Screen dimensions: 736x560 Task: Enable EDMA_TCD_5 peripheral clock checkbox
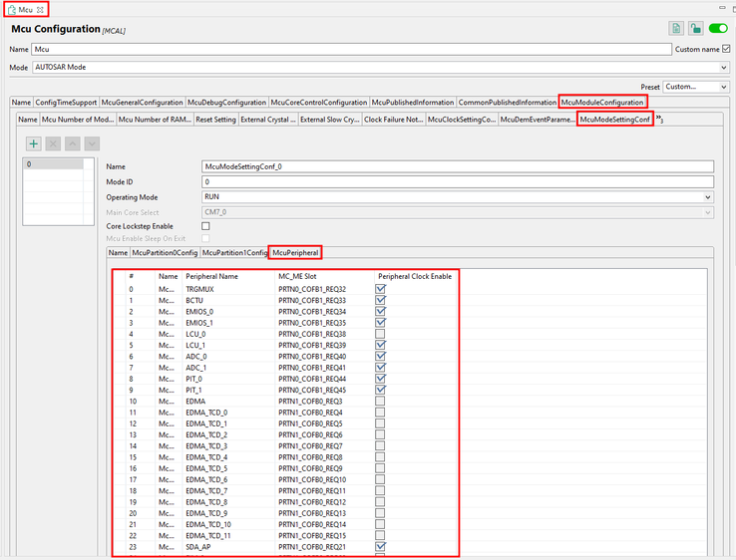pos(380,468)
